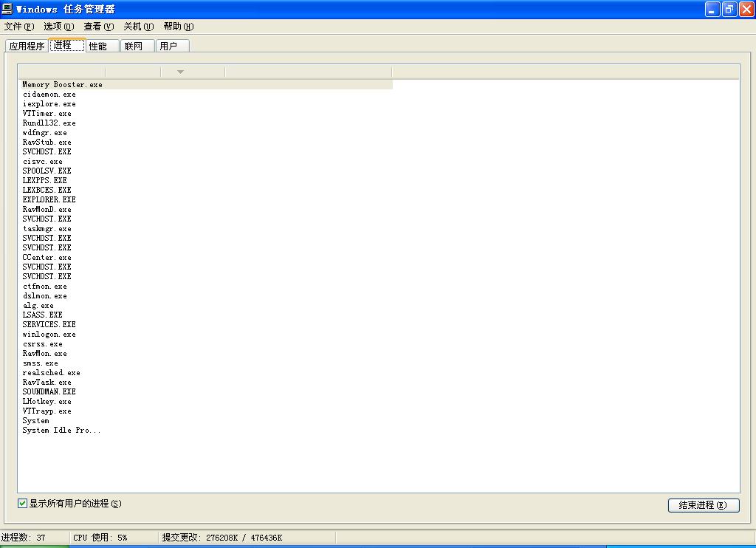Image resolution: width=756 pixels, height=548 pixels.
Task: Open the 查看 menu
Action: [99, 26]
